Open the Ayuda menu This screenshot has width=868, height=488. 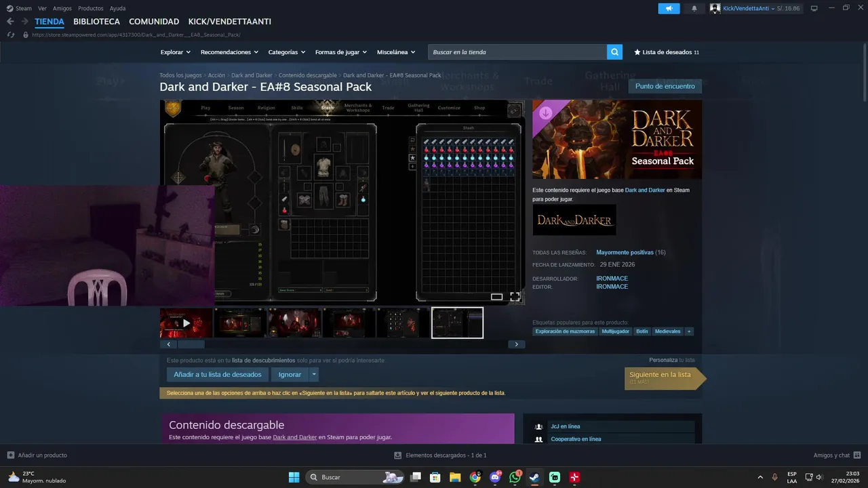(x=117, y=8)
